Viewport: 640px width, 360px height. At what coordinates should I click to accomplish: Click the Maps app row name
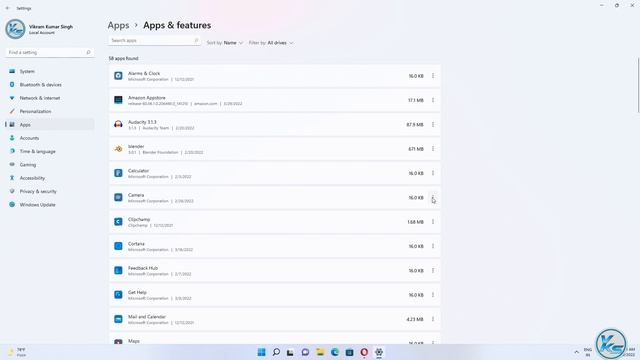pyautogui.click(x=133, y=341)
